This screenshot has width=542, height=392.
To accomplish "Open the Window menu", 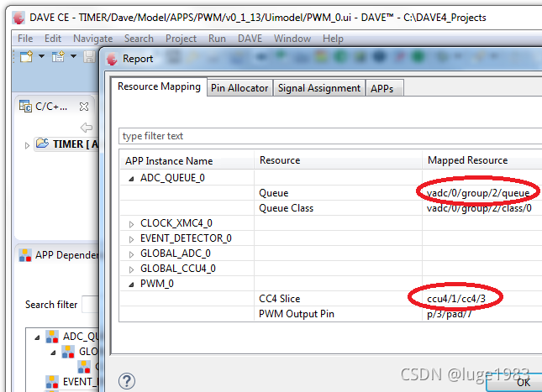I will click(x=292, y=39).
